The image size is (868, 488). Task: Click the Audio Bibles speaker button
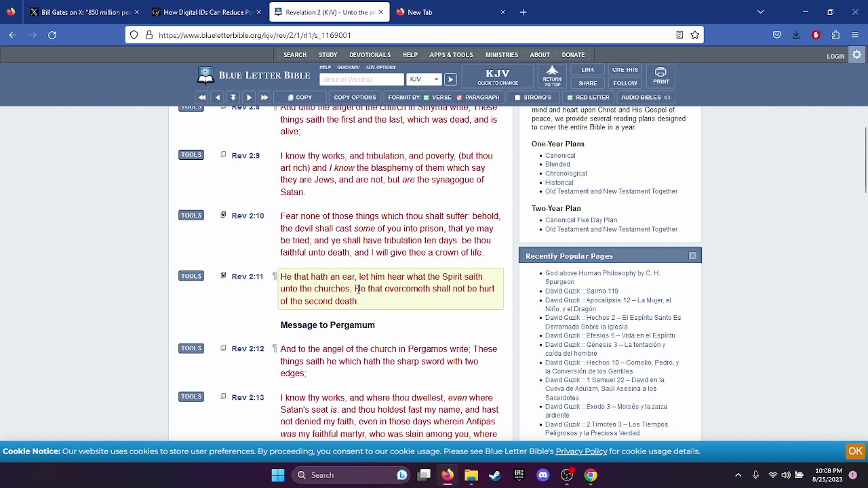coord(646,98)
